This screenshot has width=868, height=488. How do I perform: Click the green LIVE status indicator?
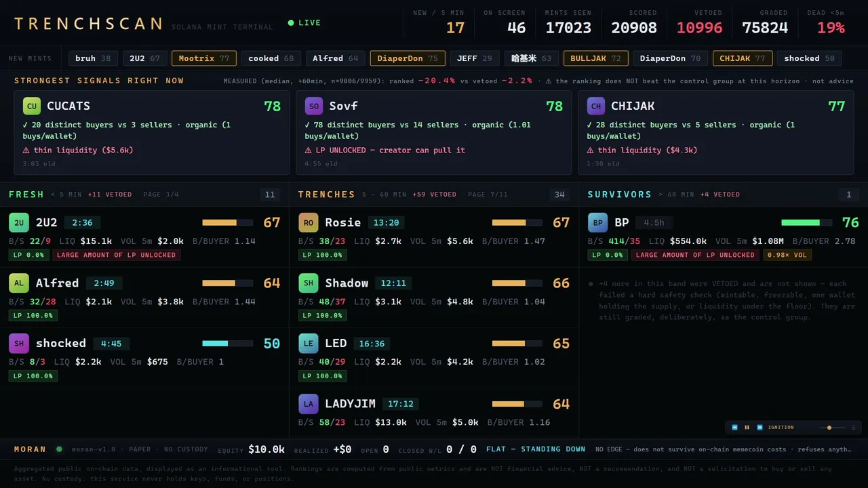coord(304,23)
